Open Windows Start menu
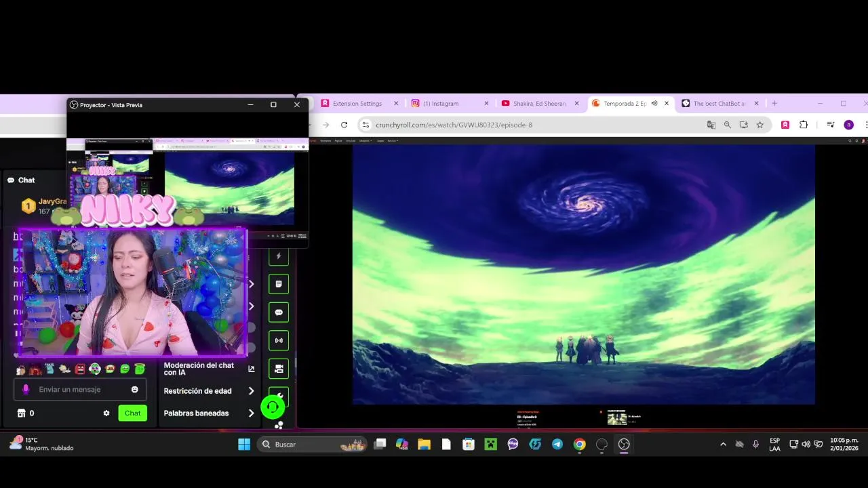 point(244,444)
